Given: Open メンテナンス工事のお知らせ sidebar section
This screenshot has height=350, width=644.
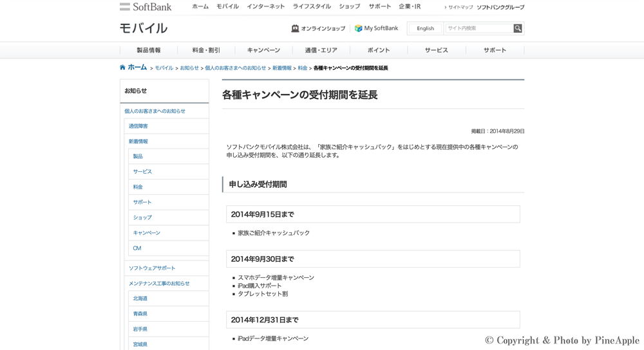Looking at the screenshot, I should click(x=159, y=283).
